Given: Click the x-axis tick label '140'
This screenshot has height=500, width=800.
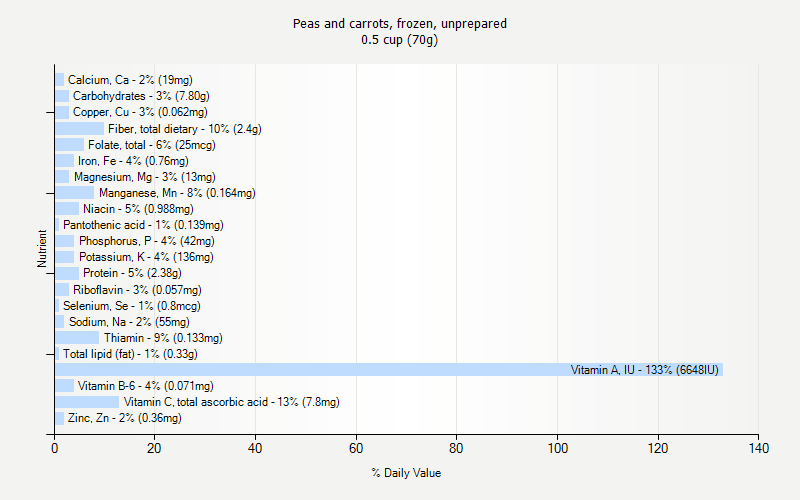Looking at the screenshot, I should [759, 448].
